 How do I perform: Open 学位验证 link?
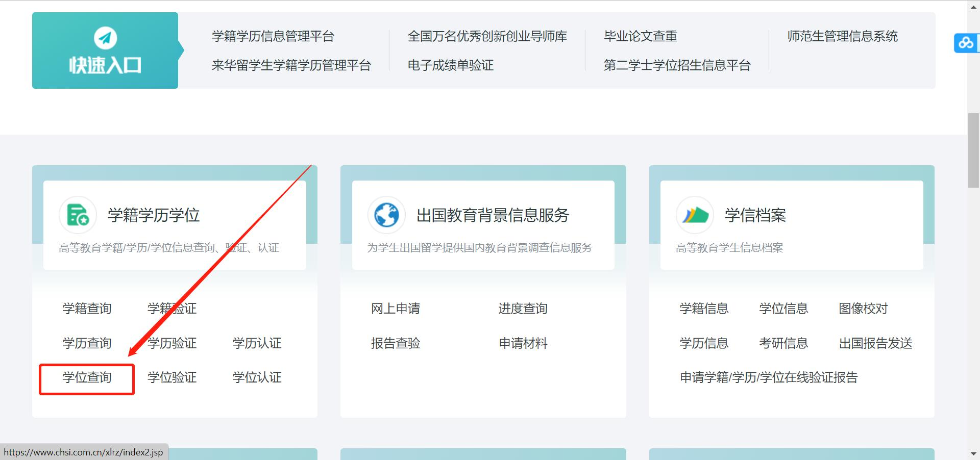172,378
